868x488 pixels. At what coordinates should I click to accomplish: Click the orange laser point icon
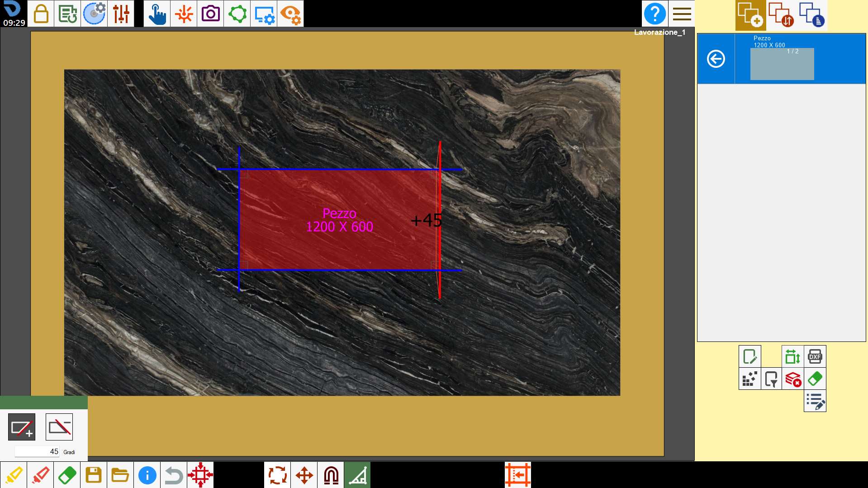click(x=184, y=14)
